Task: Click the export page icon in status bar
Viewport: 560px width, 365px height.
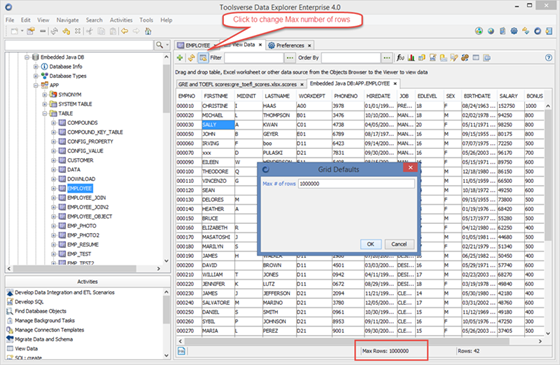Action: pos(181,351)
